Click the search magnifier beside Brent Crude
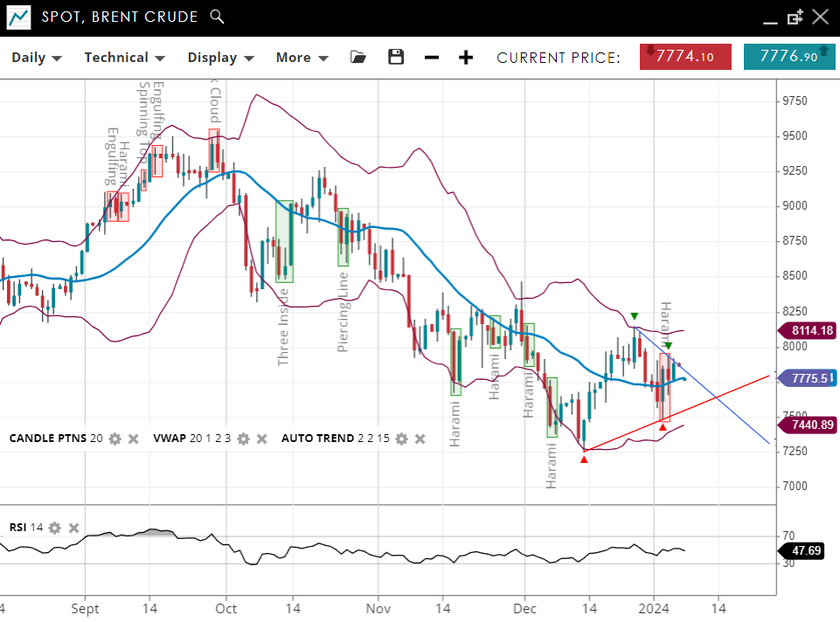 pos(218,17)
